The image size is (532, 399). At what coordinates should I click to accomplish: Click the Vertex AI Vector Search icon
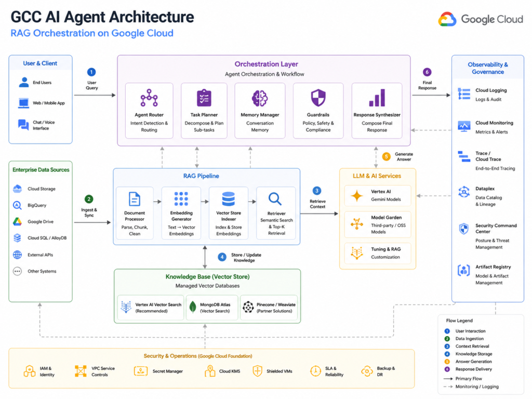(126, 307)
